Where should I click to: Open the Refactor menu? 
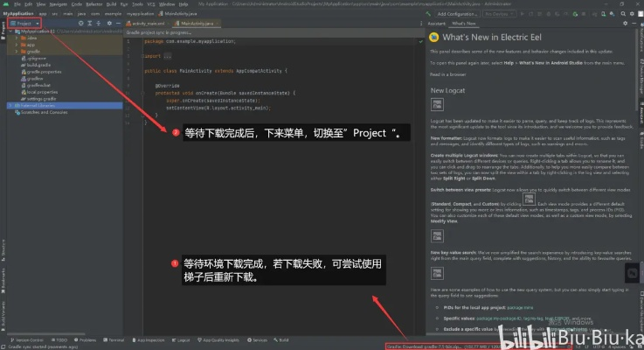tap(94, 4)
